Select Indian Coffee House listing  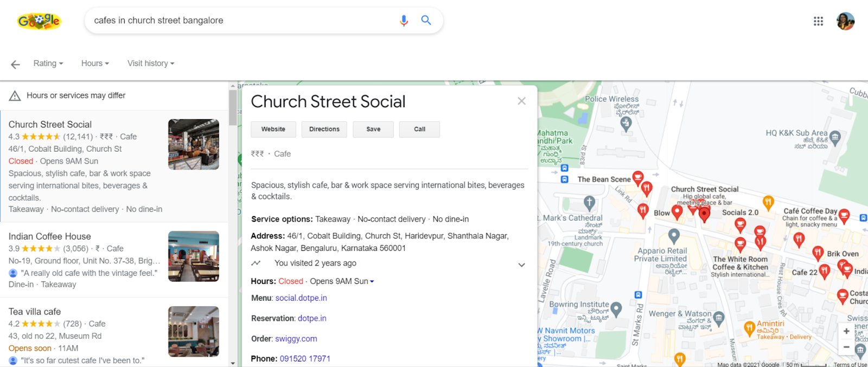(114, 260)
